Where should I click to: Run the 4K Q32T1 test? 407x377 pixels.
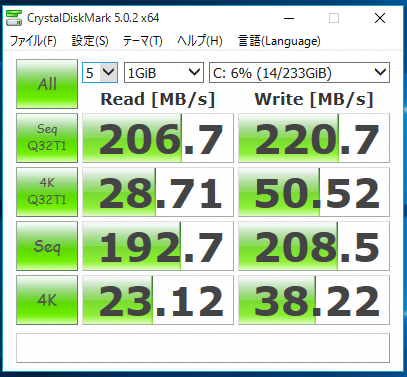coord(47,192)
